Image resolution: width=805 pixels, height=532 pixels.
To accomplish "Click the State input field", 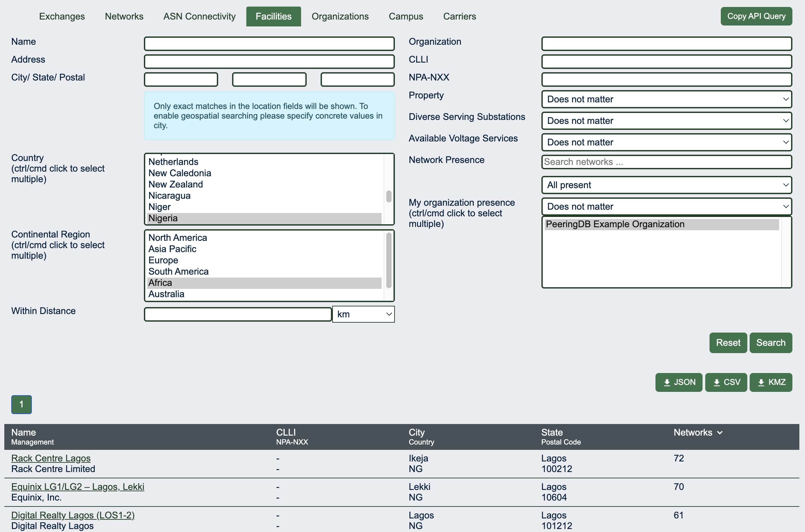I will coord(269,80).
